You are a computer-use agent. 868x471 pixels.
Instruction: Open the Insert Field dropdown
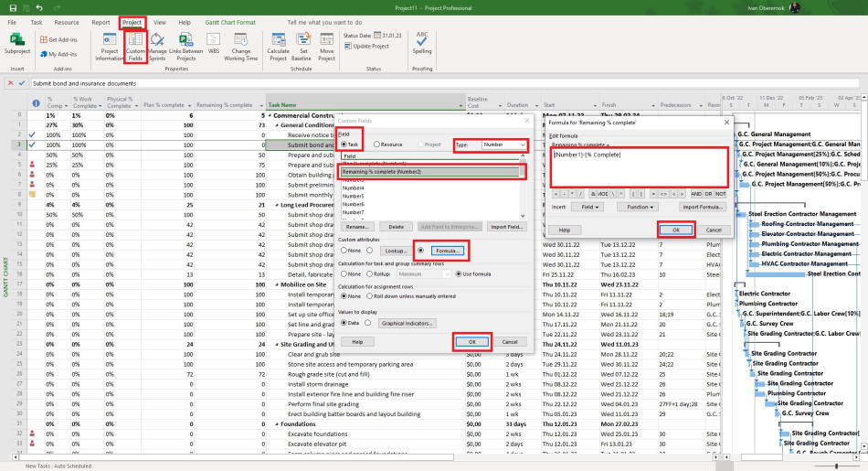click(587, 208)
